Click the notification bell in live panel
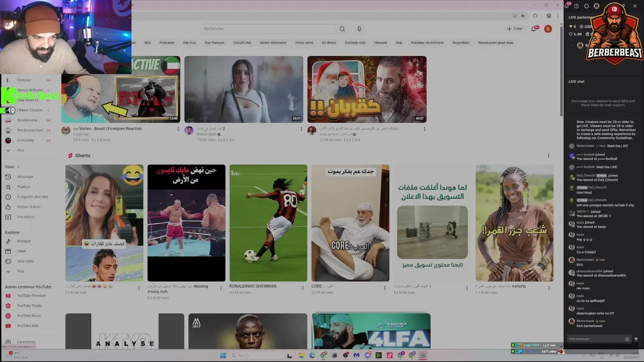Image resolution: width=644 pixels, height=362 pixels. [x=567, y=6]
